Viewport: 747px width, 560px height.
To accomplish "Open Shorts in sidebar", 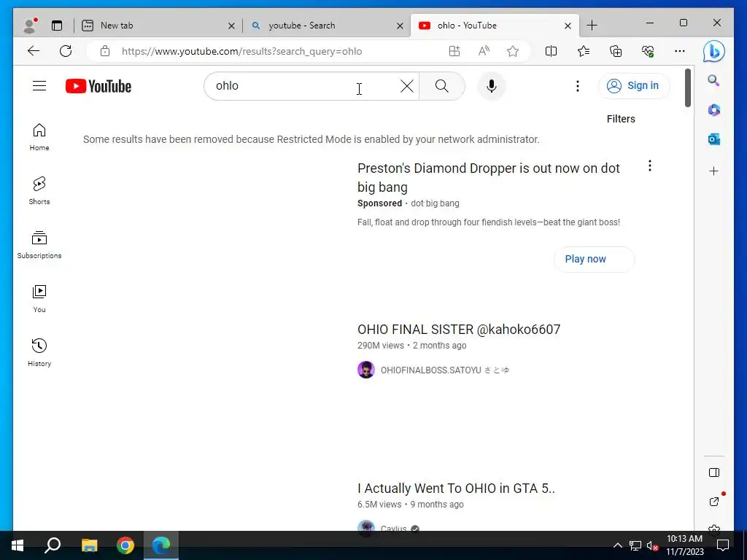I will [x=39, y=191].
